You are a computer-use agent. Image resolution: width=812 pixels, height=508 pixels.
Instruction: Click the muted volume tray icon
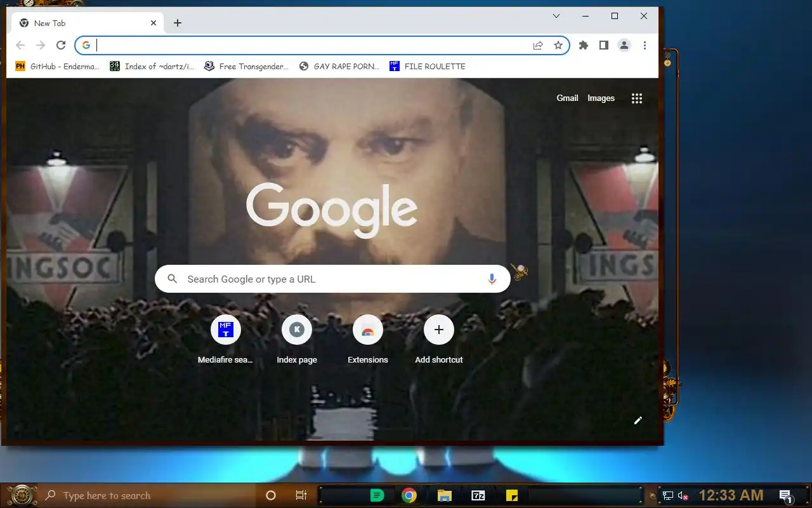(683, 495)
